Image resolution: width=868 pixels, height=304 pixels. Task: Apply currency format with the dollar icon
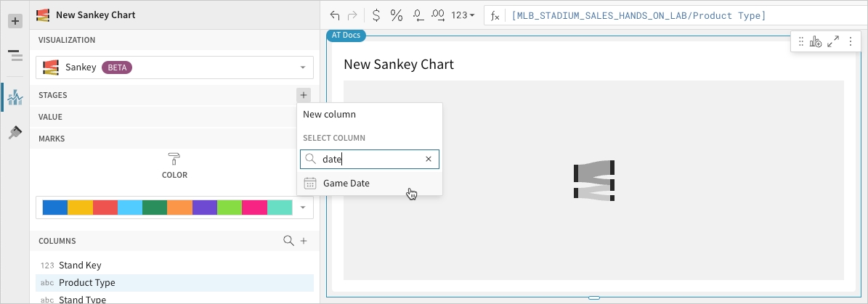click(376, 15)
